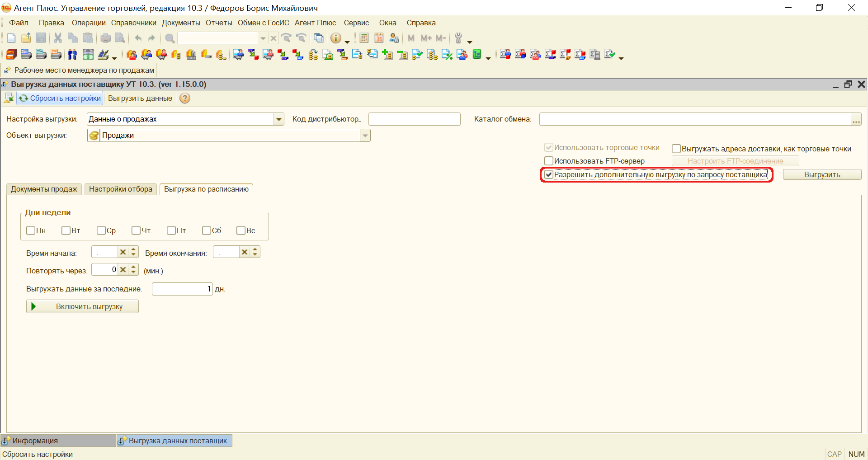Screen dimensions: 868x460
Task: Open the Агент Плюс menu
Action: 315,23
